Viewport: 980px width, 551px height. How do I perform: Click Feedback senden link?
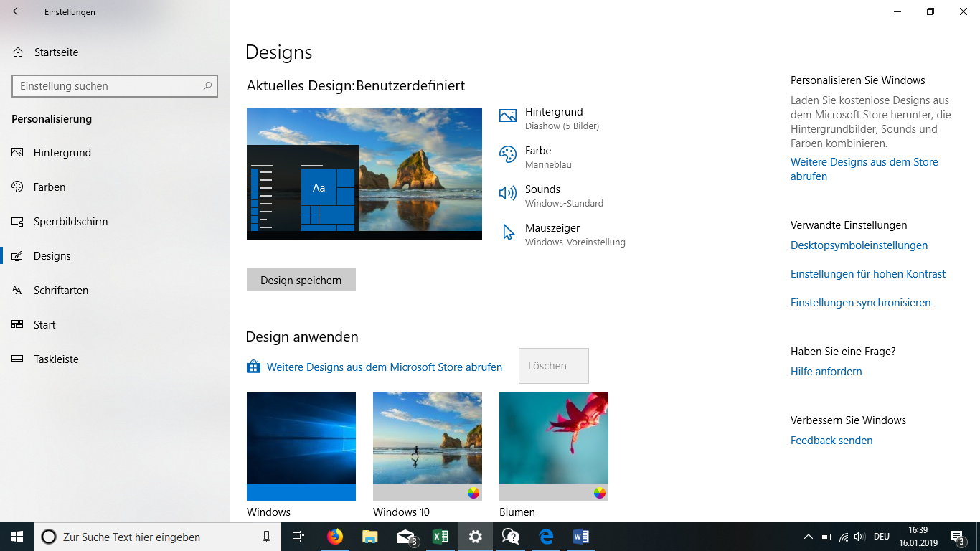pyautogui.click(x=831, y=441)
